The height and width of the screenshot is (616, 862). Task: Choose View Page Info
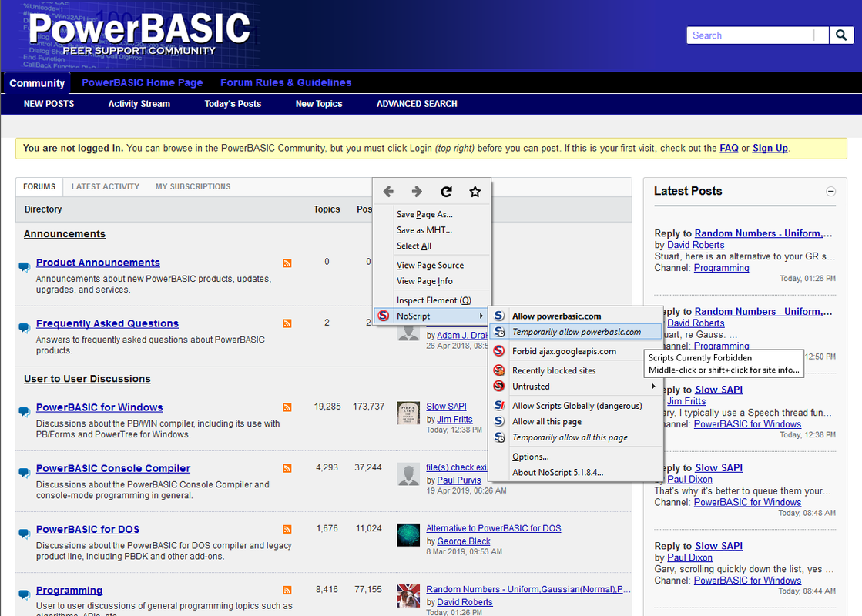[424, 281]
